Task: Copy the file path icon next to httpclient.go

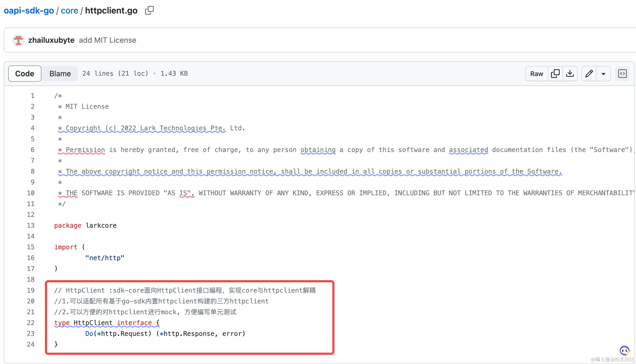Action: coord(149,11)
